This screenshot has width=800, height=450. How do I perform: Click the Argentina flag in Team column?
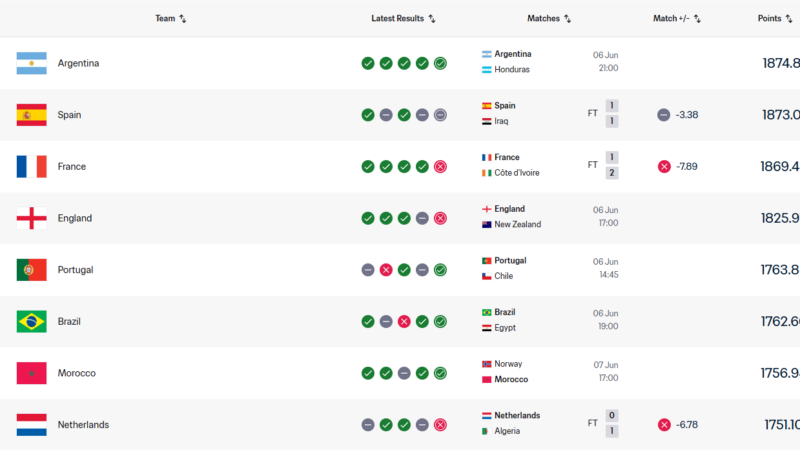coord(32,63)
